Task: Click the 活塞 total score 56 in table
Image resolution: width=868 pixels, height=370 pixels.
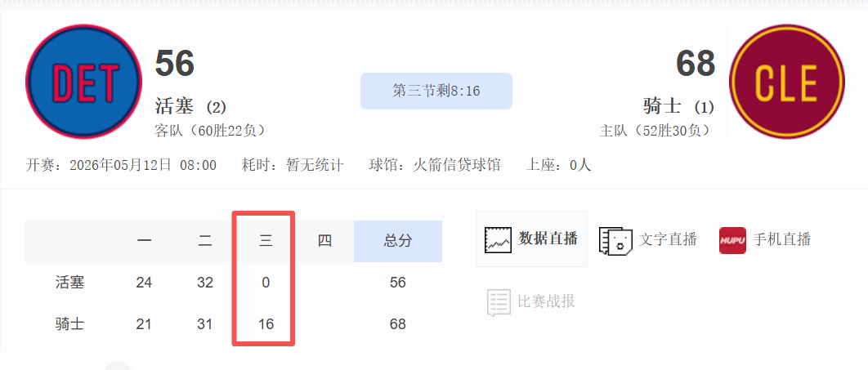Action: point(397,283)
